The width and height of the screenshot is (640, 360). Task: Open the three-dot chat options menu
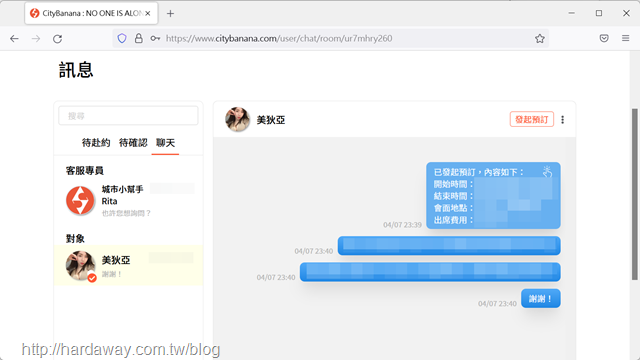click(562, 120)
